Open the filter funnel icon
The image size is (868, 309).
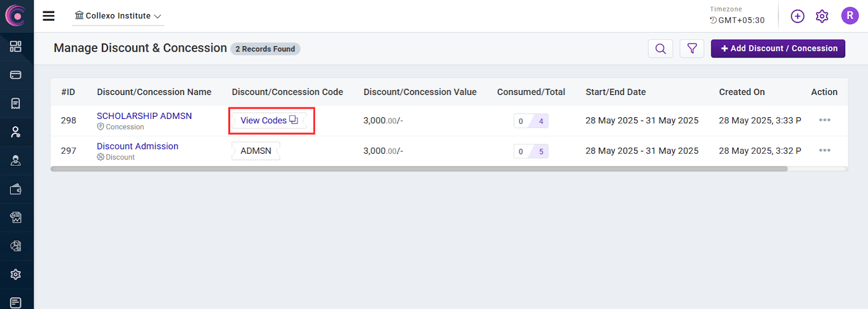pos(692,49)
